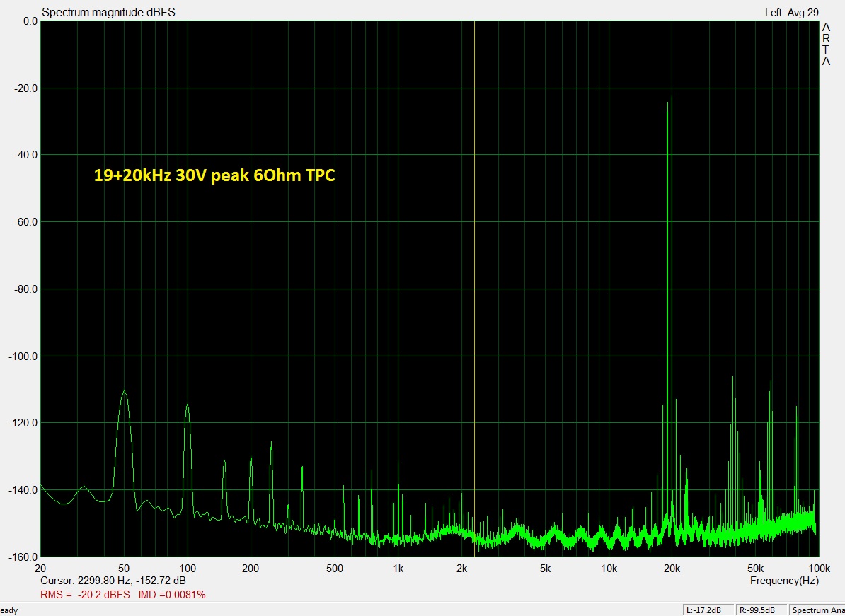Click the 'Frequency(Hz)' axis label
This screenshot has height=616, width=845.
pos(784,581)
